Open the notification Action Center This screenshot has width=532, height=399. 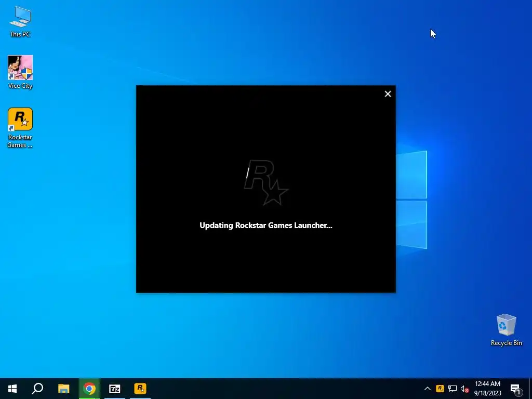coord(515,389)
